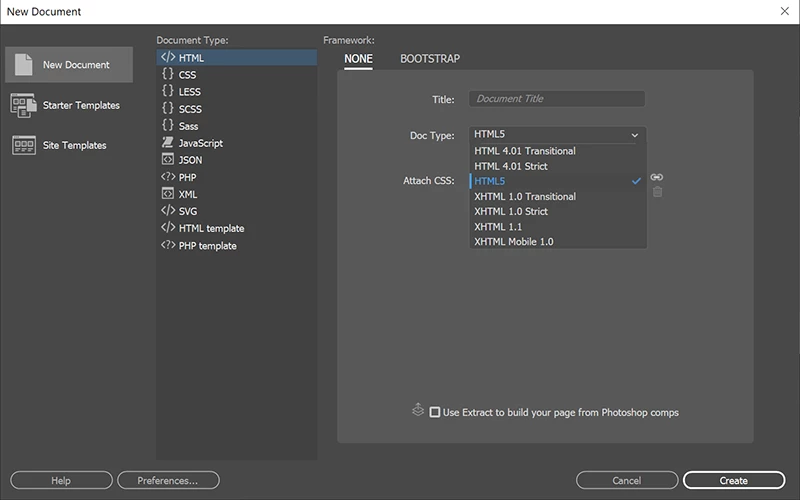
Task: Click the Cancel button
Action: point(627,480)
